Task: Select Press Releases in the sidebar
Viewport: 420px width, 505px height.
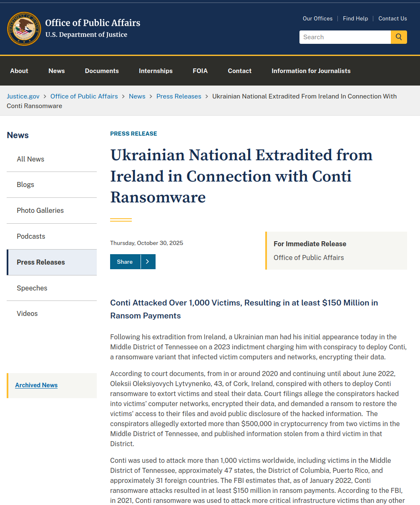Action: tap(52, 262)
